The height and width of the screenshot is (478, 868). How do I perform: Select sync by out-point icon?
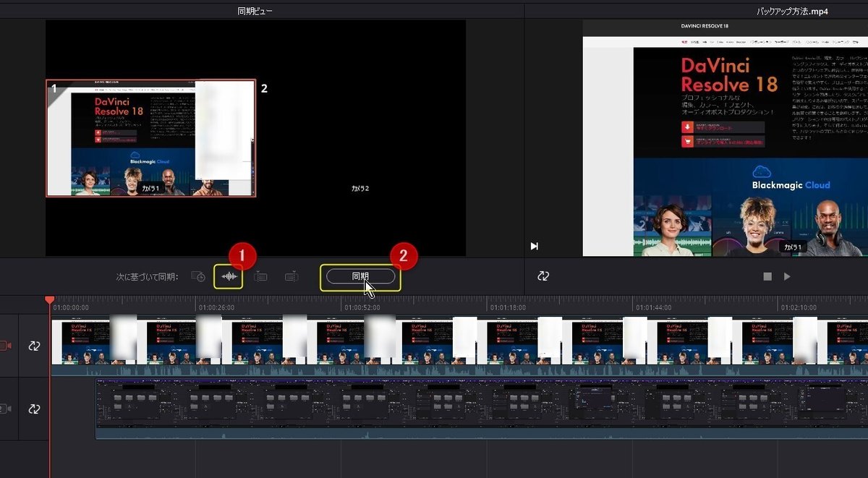pos(291,276)
